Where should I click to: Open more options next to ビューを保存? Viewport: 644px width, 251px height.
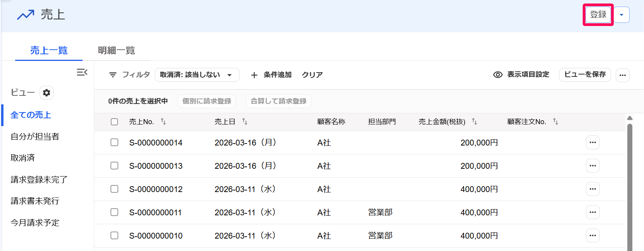click(623, 75)
